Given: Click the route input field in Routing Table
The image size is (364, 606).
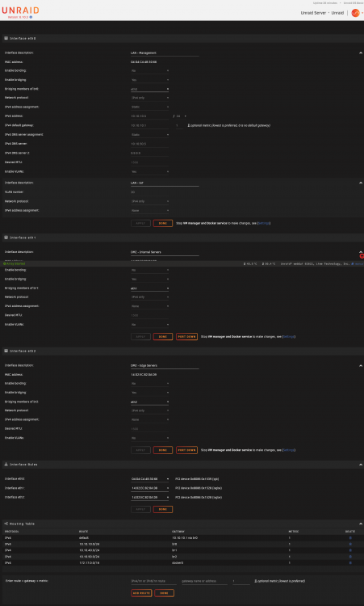Looking at the screenshot, I should (x=154, y=581).
